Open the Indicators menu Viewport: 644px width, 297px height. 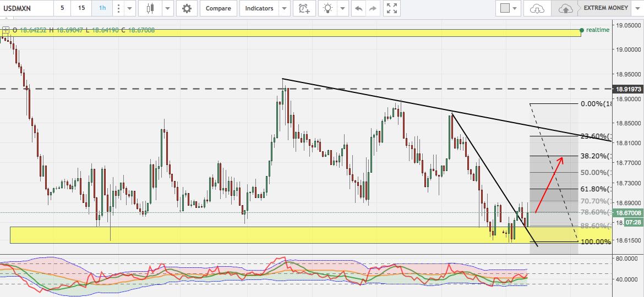tap(259, 8)
